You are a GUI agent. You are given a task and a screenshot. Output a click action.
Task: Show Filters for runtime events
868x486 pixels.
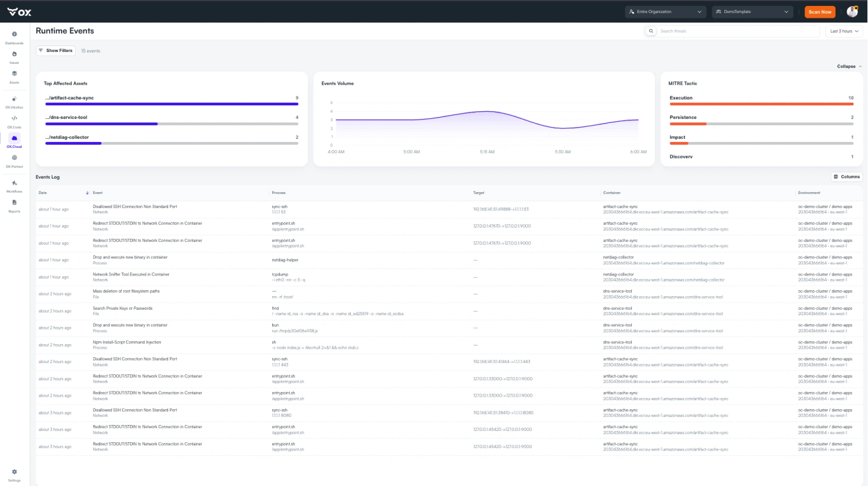56,51
